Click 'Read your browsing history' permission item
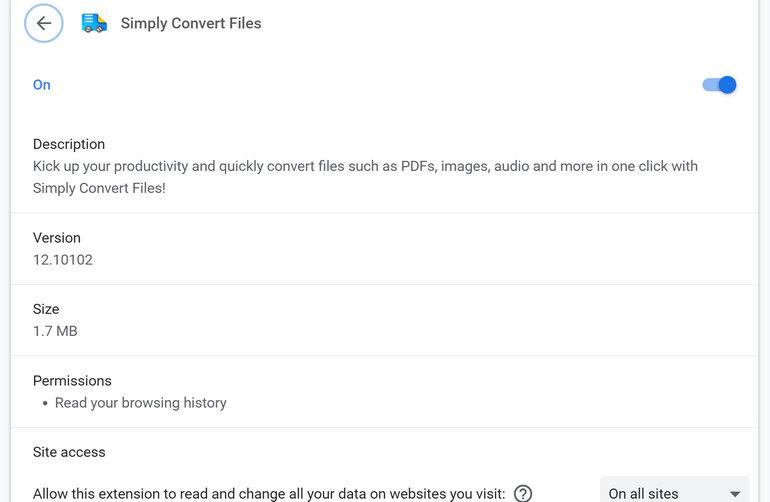The height and width of the screenshot is (502, 770). [141, 403]
